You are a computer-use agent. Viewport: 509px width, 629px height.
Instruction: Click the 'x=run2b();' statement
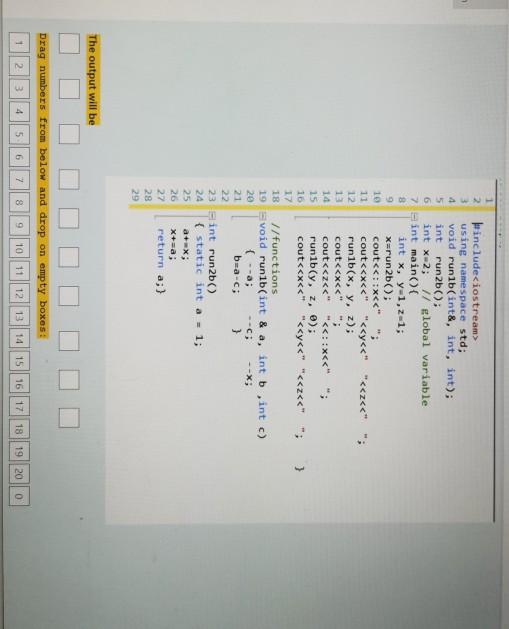388,270
